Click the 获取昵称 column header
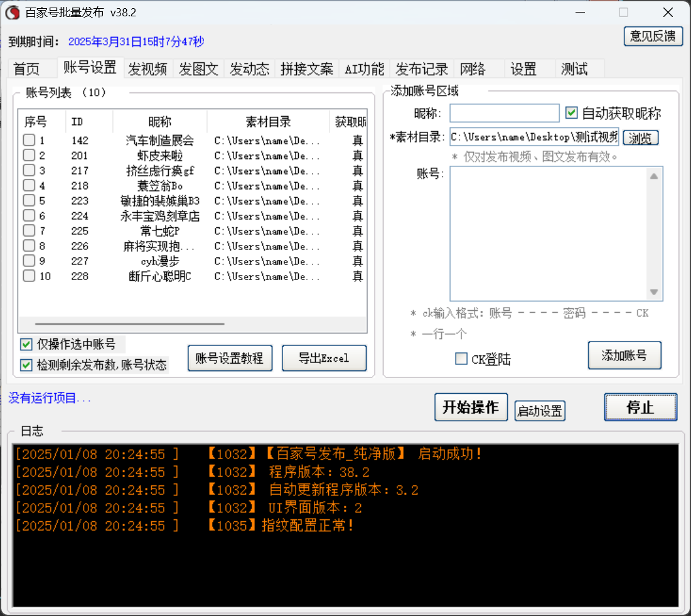 tap(348, 121)
